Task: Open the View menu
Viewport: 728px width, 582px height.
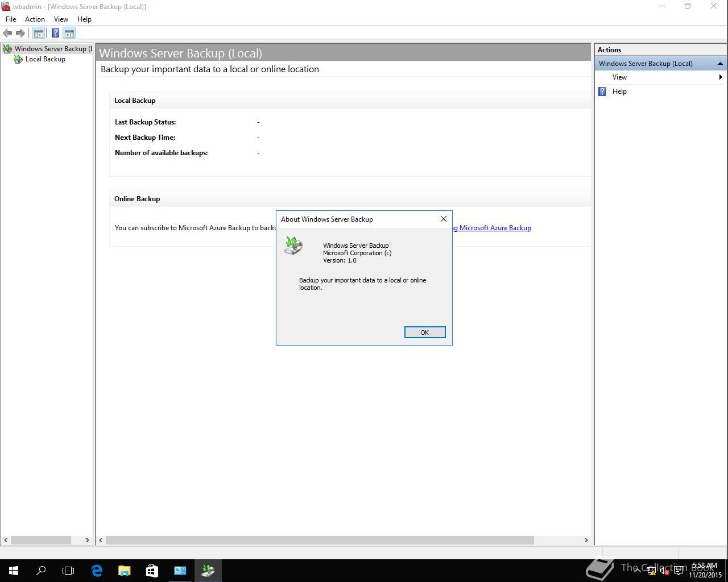Action: tap(61, 19)
